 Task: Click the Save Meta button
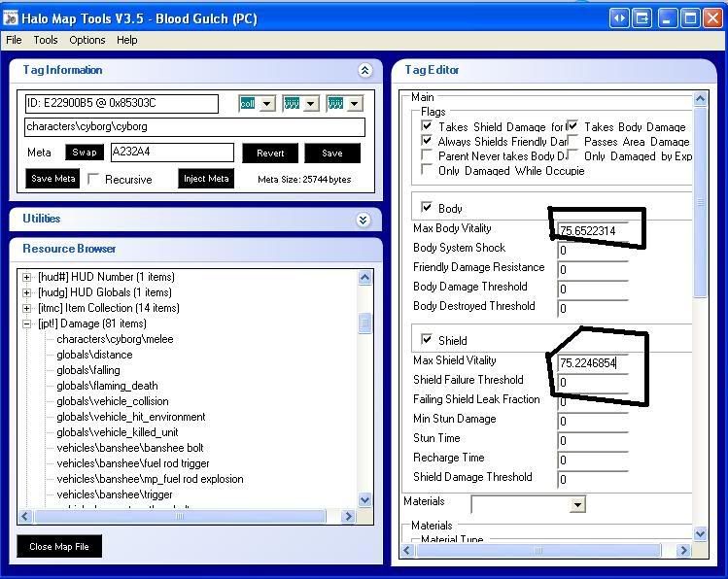(x=52, y=179)
